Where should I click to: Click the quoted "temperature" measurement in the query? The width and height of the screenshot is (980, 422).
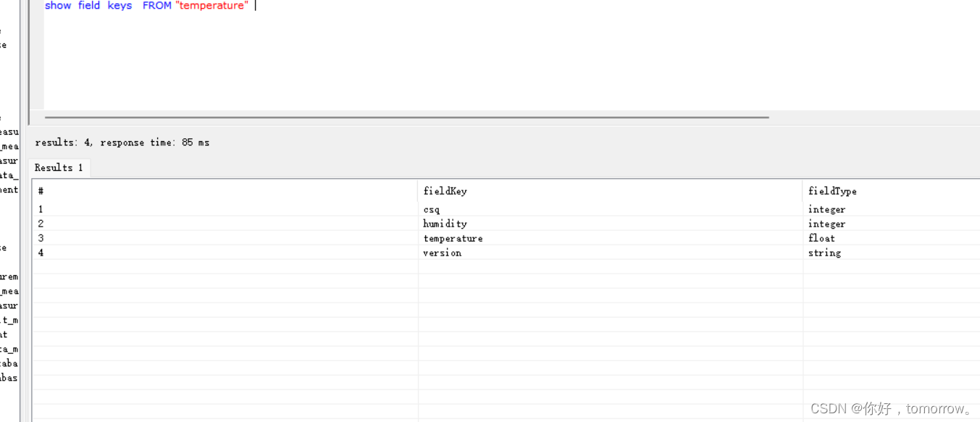[212, 5]
